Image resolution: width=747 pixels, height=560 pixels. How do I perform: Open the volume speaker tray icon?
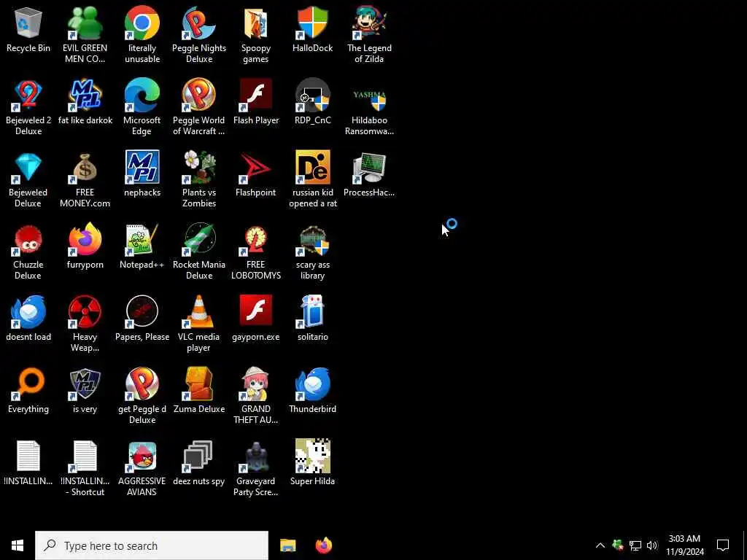tap(652, 545)
